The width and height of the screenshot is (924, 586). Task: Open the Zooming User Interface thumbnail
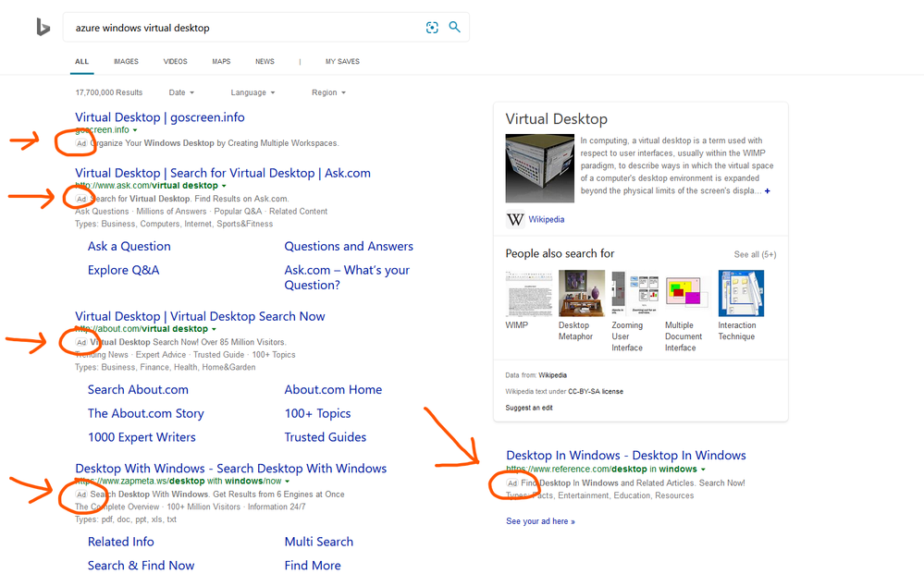click(635, 293)
